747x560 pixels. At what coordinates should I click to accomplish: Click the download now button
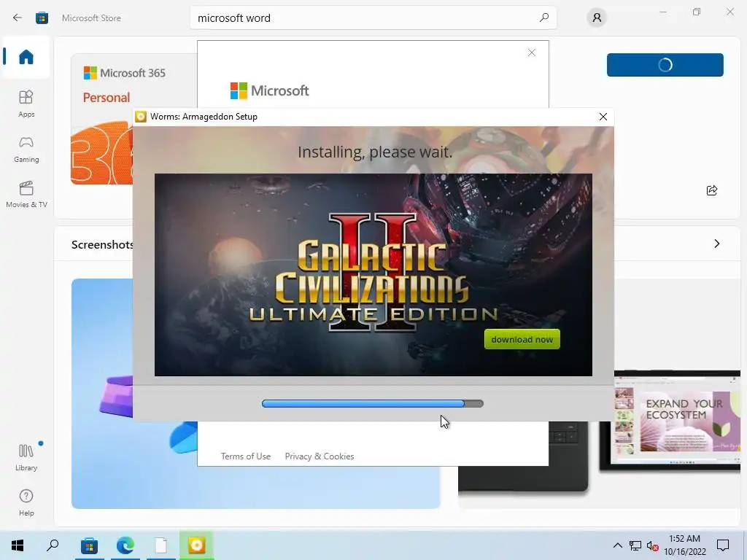coord(522,340)
